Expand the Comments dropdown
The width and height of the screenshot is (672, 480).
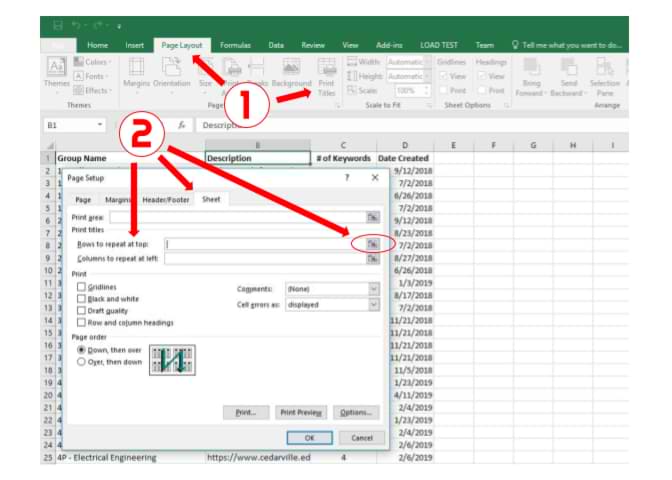pyautogui.click(x=373, y=289)
